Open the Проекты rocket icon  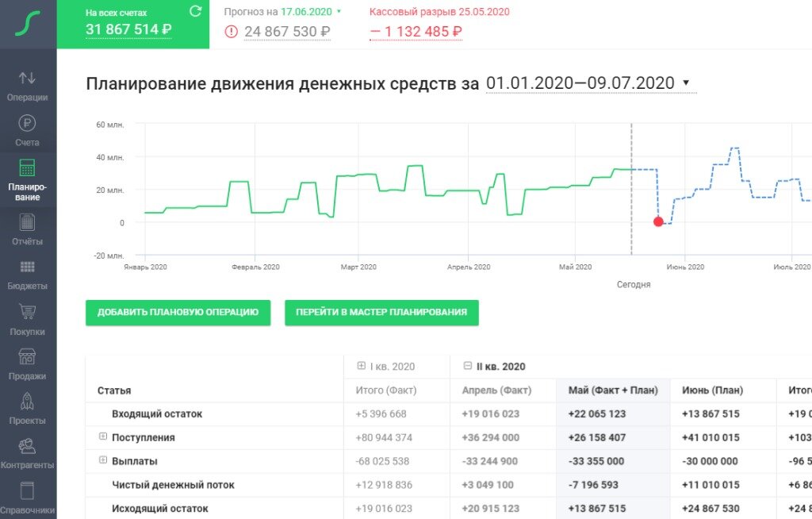28,401
